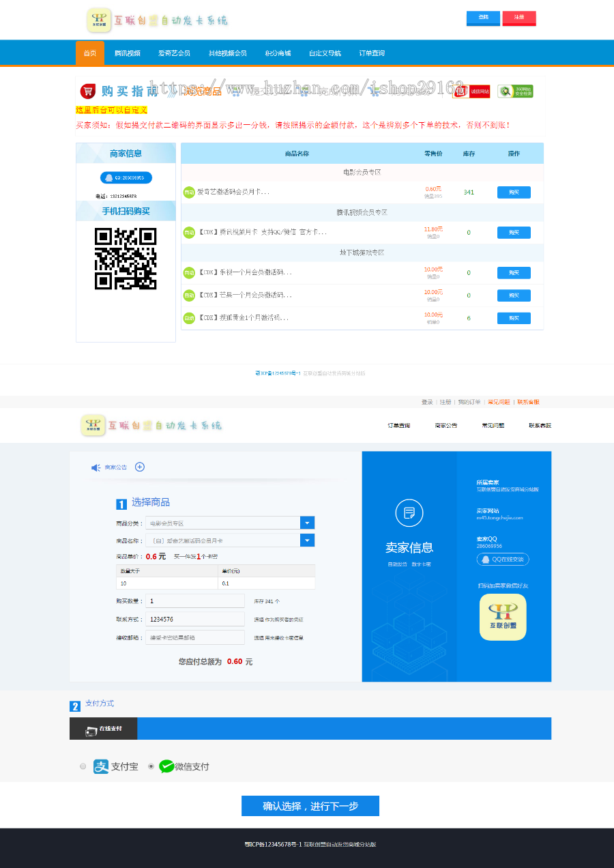Select the 在线支付 payment tab
Viewport: 614px width, 868px height.
click(104, 729)
